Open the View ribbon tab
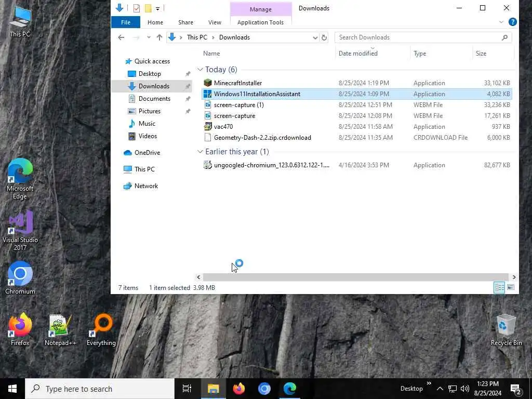 click(x=215, y=22)
